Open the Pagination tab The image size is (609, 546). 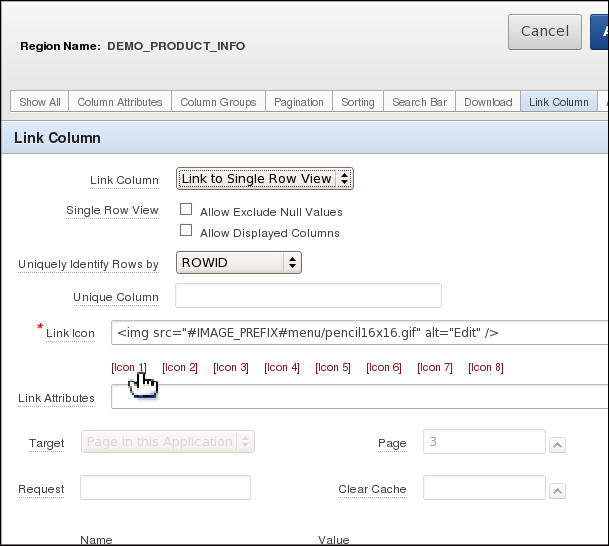299,102
